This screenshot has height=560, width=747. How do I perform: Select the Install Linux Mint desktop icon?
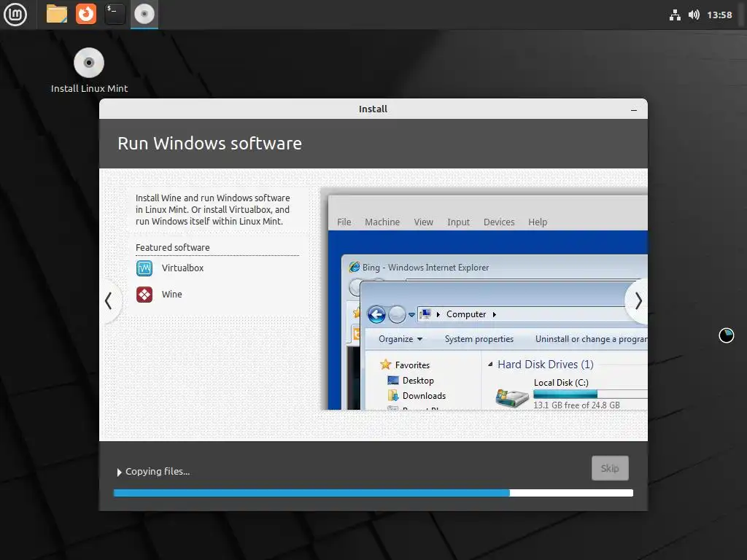89,70
